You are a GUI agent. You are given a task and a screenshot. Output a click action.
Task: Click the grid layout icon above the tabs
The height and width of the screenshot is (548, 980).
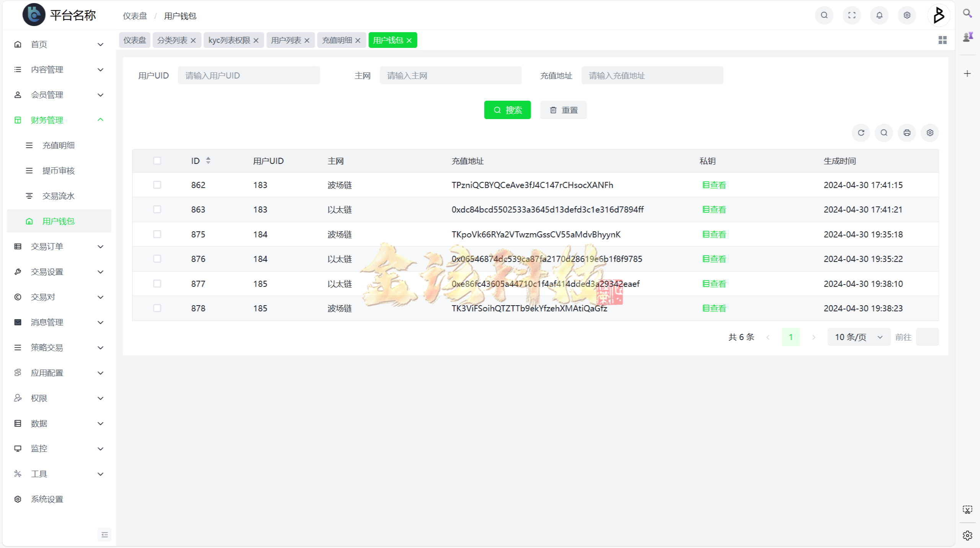[x=942, y=40]
